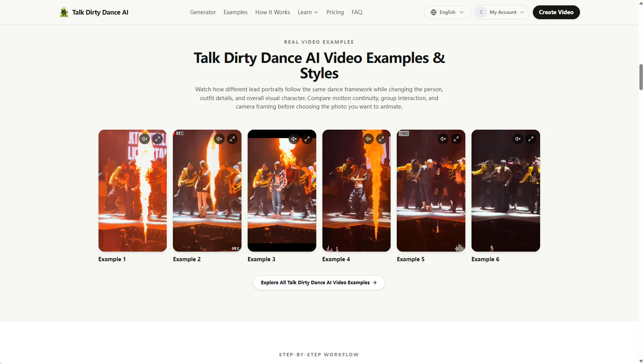This screenshot has height=364, width=644.
Task: Click the "REAL VIDEO EXAMPLES" label
Action: [x=319, y=42]
